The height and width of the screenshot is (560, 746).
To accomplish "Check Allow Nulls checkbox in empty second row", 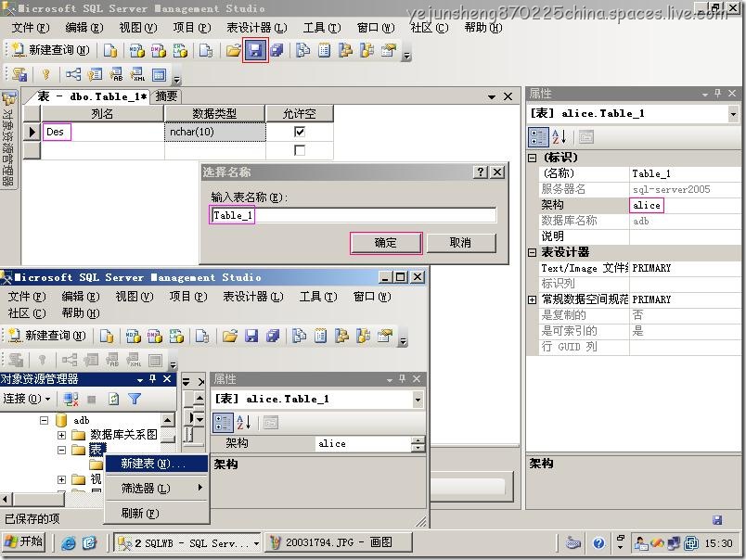I will coord(300,150).
